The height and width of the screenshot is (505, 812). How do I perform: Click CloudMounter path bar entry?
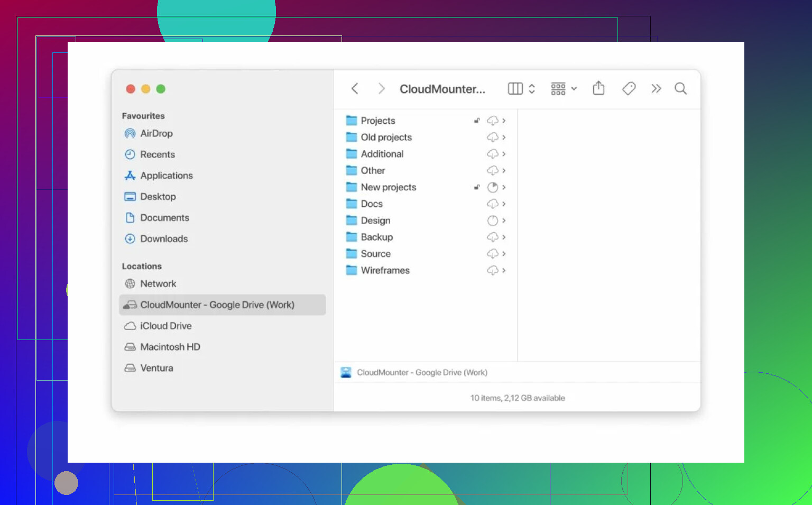coord(414,373)
